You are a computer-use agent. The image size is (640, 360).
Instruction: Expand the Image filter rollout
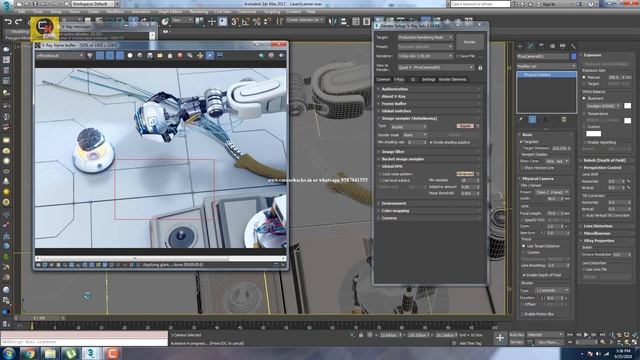428,151
